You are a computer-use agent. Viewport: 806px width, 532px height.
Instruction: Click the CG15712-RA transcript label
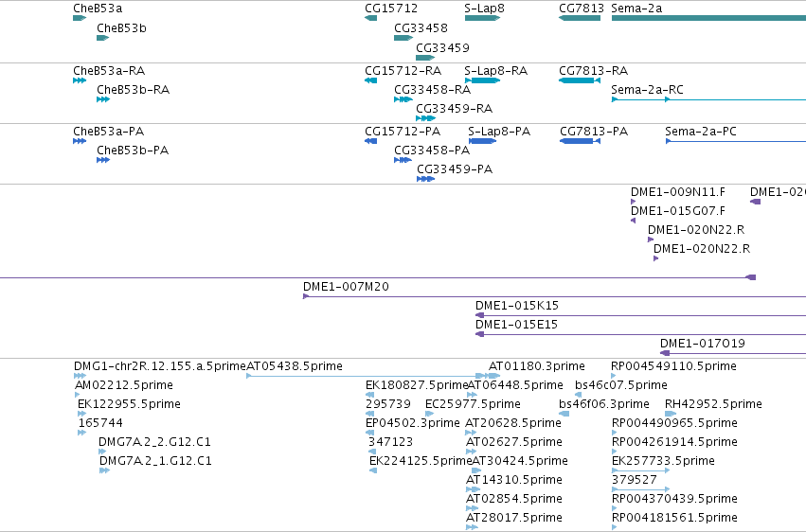(403, 70)
